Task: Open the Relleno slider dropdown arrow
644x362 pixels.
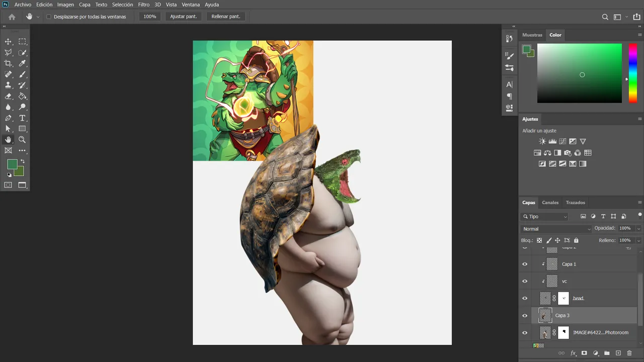Action: (638, 240)
